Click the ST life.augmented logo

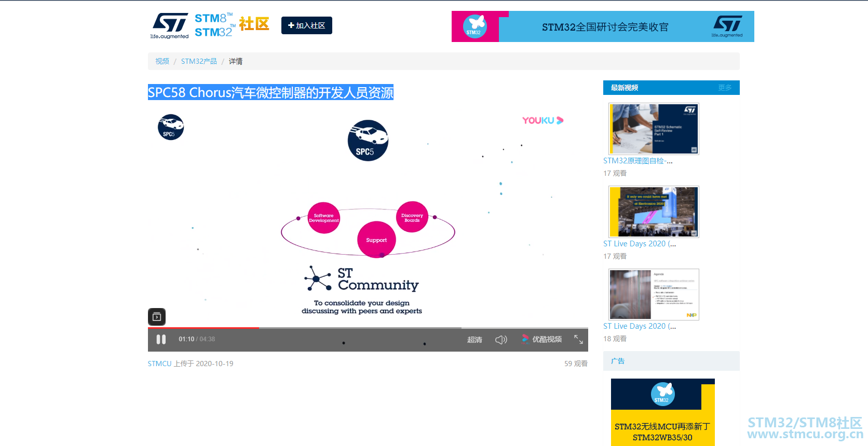[x=170, y=26]
